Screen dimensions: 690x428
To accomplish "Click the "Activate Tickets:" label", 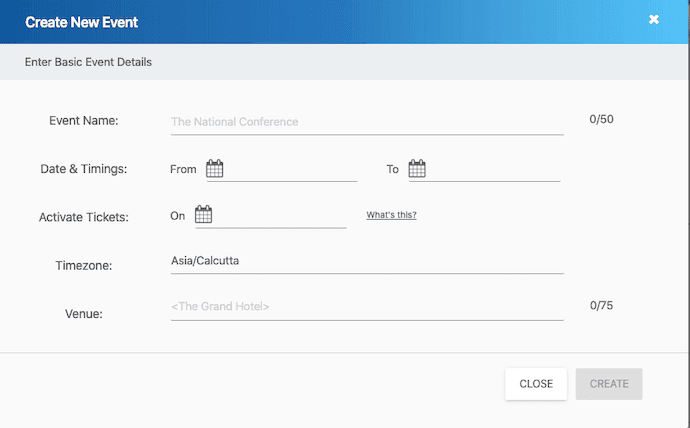I will 84,217.
